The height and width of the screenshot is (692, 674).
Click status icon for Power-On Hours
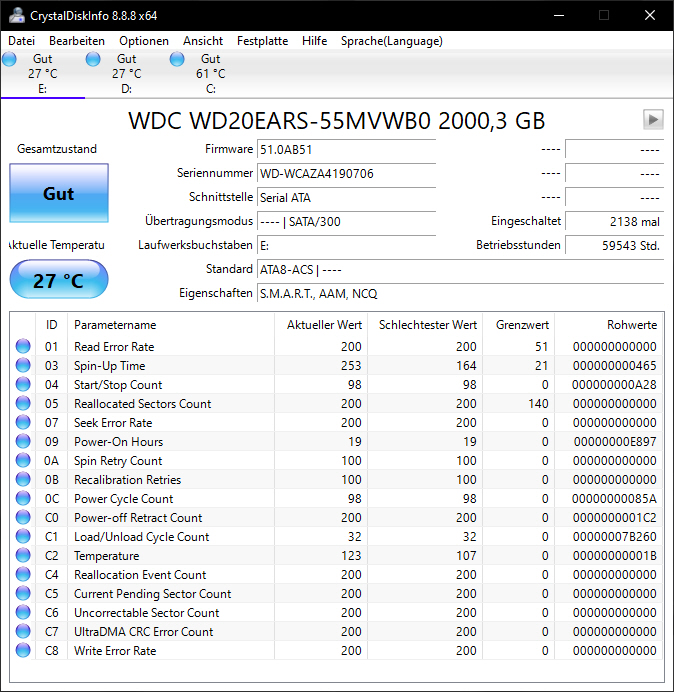click(x=23, y=441)
